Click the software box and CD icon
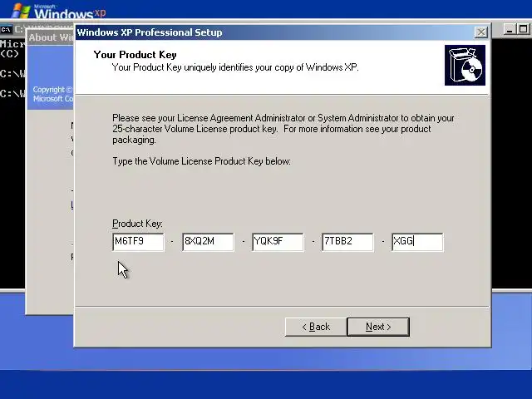The image size is (532, 399). [465, 65]
